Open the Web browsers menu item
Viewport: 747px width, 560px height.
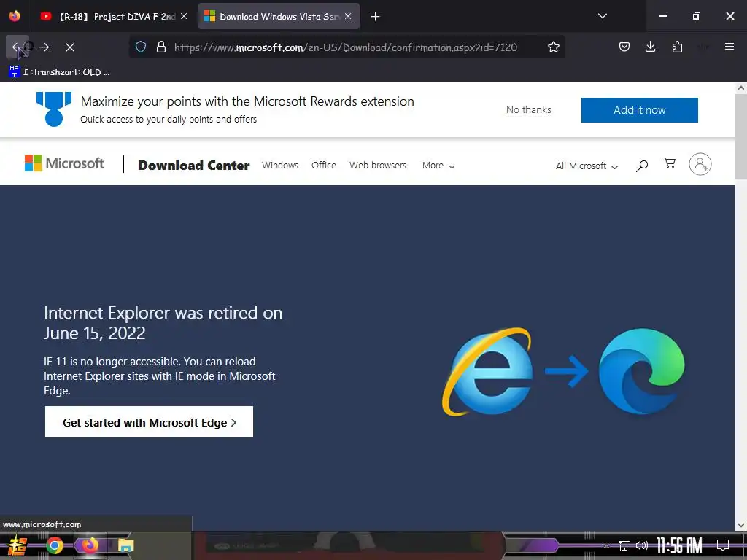pyautogui.click(x=378, y=166)
